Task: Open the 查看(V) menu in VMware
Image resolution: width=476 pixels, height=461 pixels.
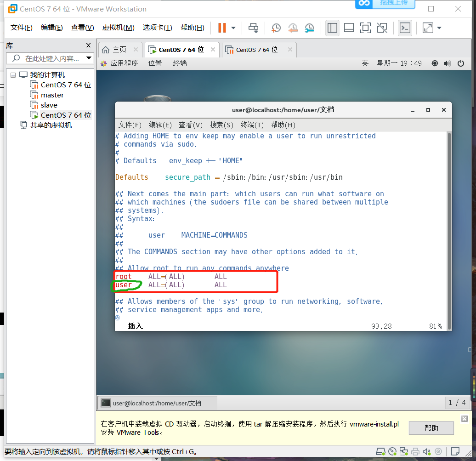Action: (x=82, y=28)
